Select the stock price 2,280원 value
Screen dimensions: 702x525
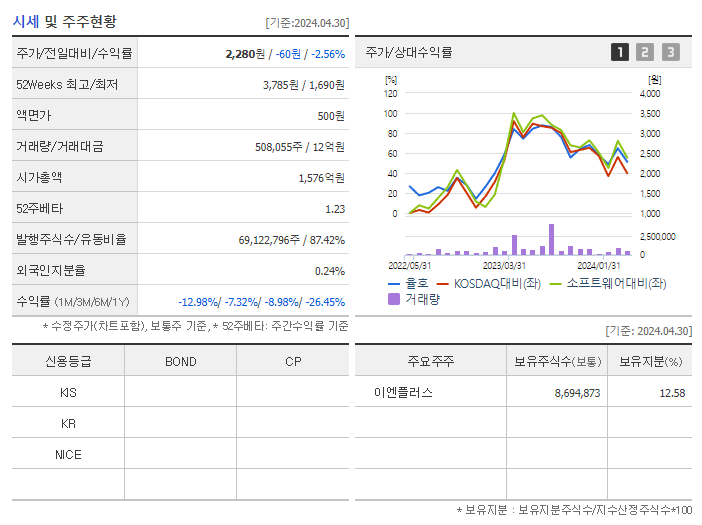[x=245, y=54]
